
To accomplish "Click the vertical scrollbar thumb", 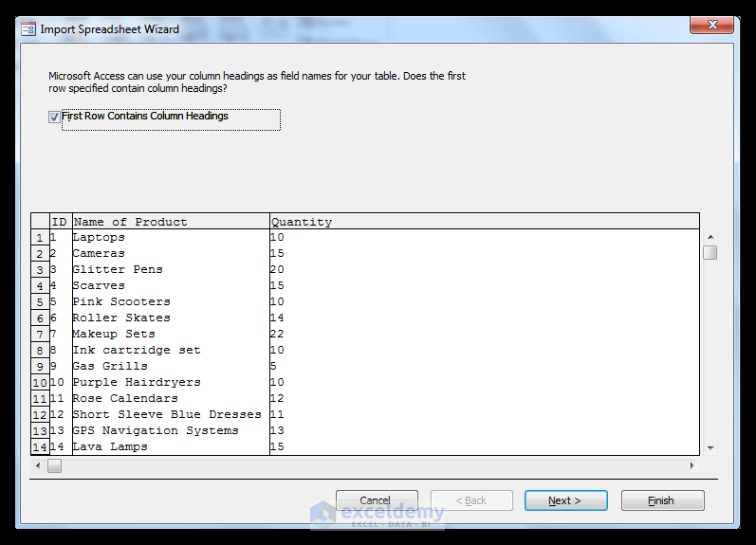I will [710, 252].
